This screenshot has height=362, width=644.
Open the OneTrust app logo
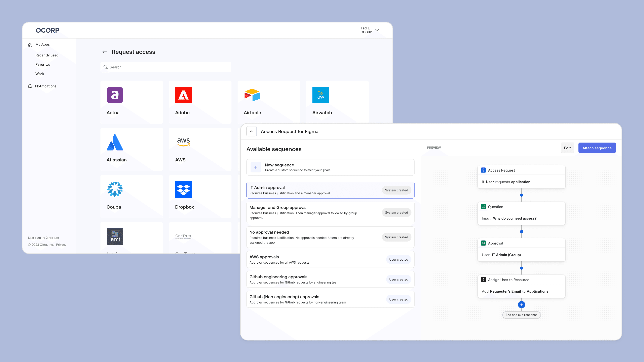click(x=183, y=236)
